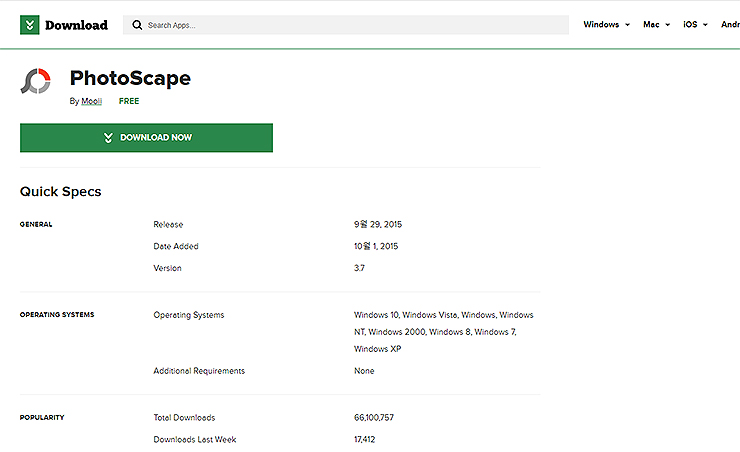Click the Date Added label
This screenshot has width=740, height=452.
(x=176, y=246)
